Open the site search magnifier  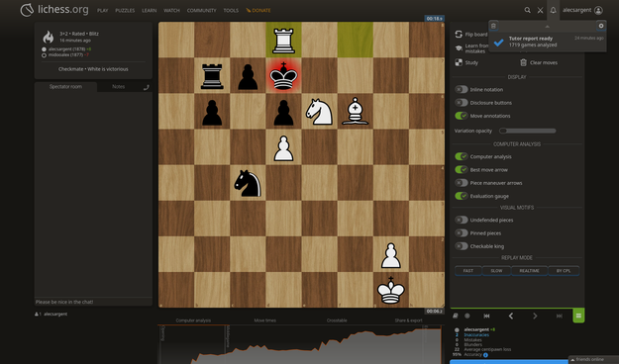pos(528,10)
